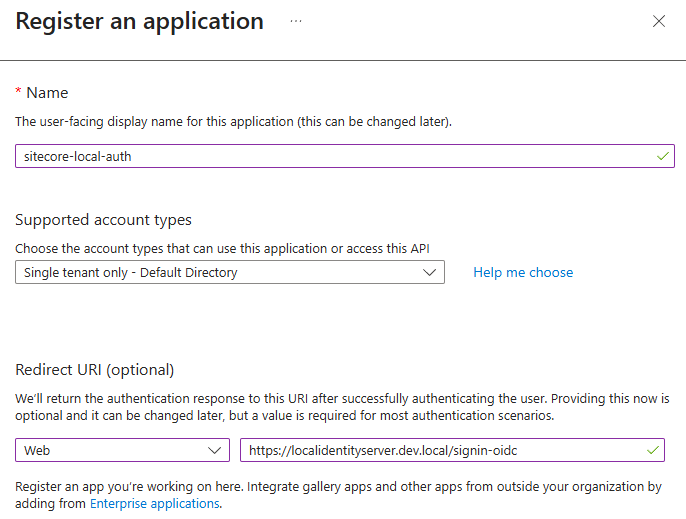Focus the Name field containing sitecore-local-auth
686x519 pixels.
(330, 156)
